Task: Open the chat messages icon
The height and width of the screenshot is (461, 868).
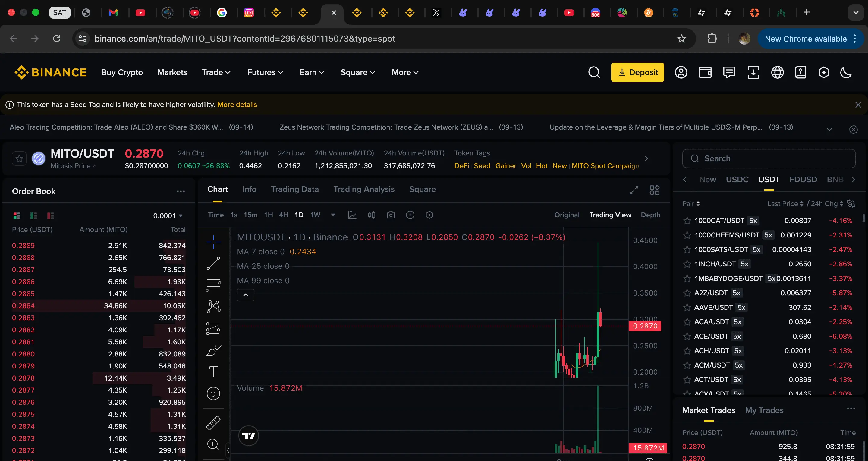Action: click(x=729, y=72)
